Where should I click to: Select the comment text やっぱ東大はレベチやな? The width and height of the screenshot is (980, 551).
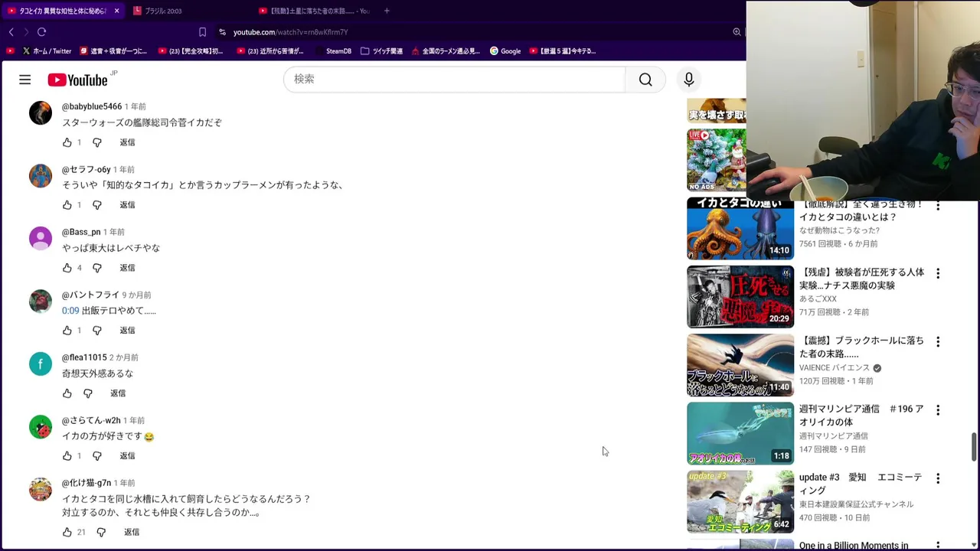click(x=111, y=248)
